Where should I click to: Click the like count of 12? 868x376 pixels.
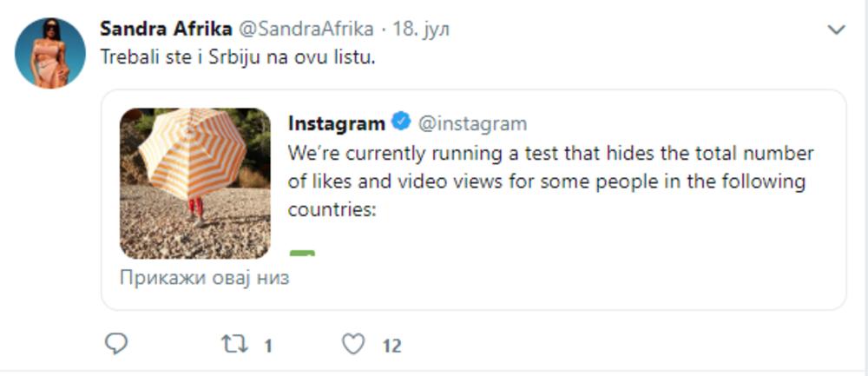point(391,346)
